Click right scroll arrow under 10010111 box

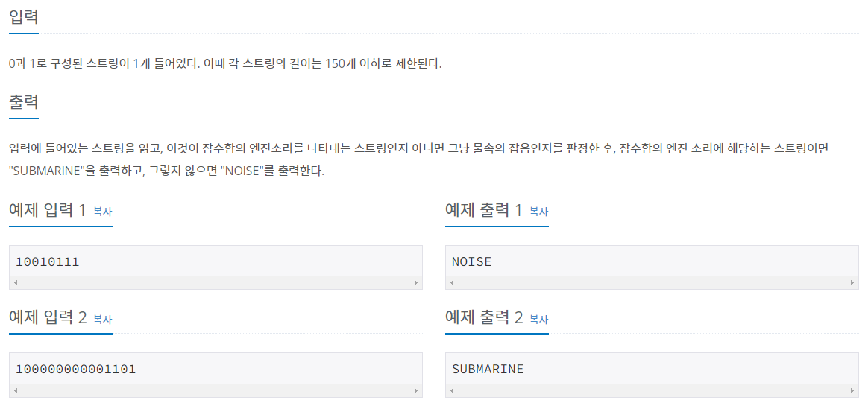(416, 282)
